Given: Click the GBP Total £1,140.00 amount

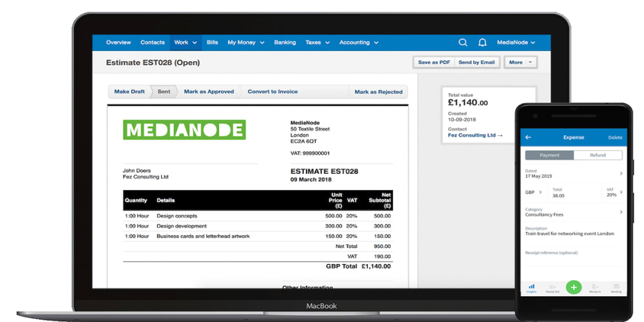Looking at the screenshot, I should 376,267.
